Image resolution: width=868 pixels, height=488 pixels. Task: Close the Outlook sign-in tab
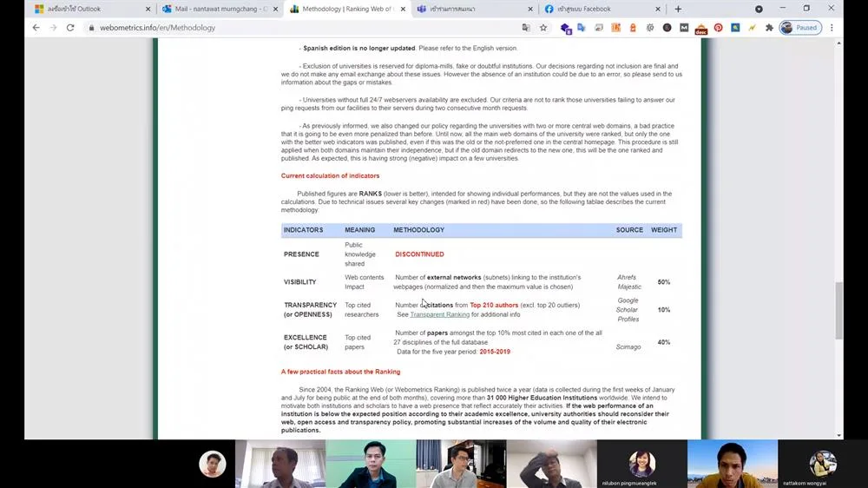coord(148,9)
